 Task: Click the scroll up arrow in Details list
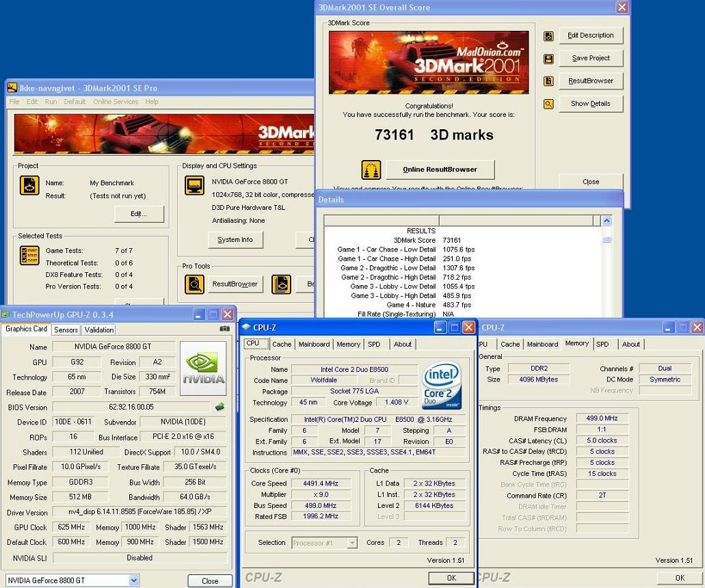pos(607,221)
